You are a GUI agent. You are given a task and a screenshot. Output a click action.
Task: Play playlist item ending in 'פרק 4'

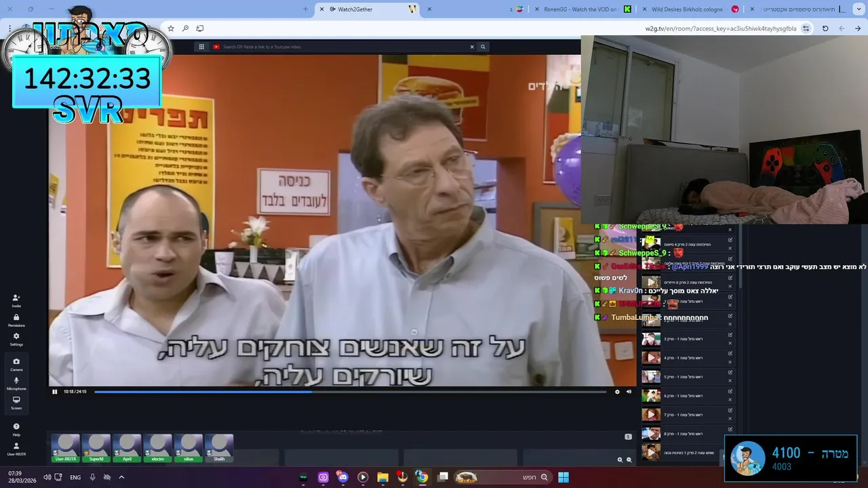click(x=651, y=358)
